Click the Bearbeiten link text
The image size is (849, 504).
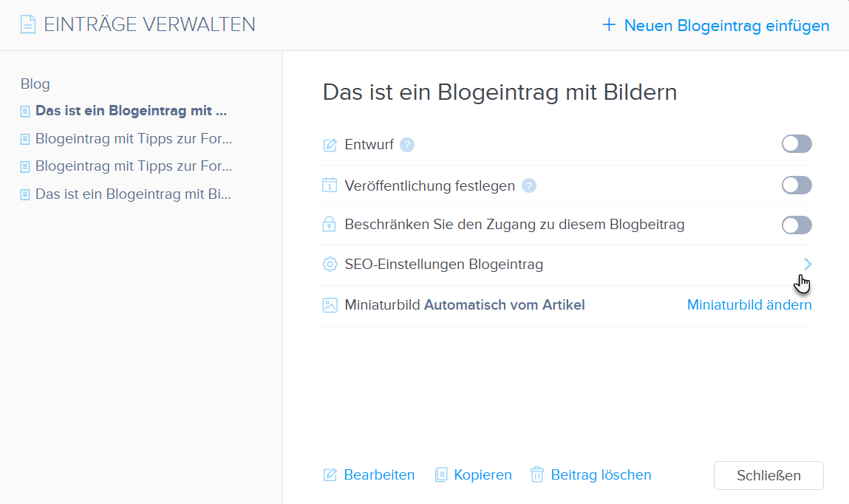pos(379,474)
